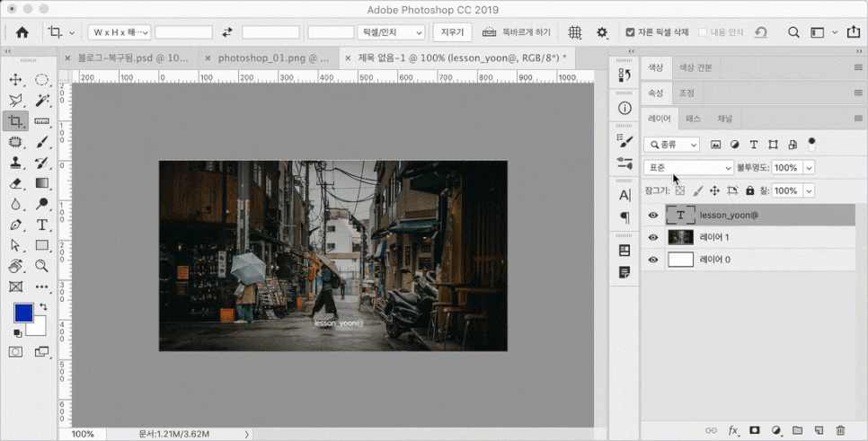The height and width of the screenshot is (441, 868).
Task: Click the trash icon to delete layer
Action: [840, 431]
